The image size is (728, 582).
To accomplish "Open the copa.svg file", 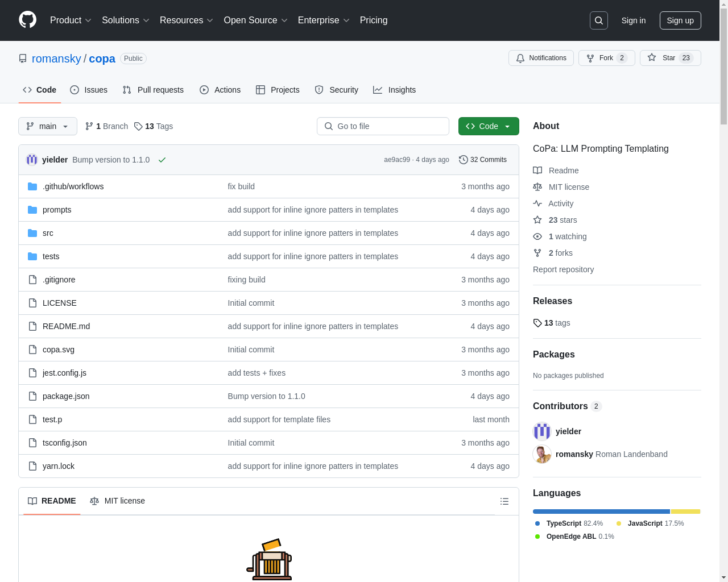I will tap(59, 350).
